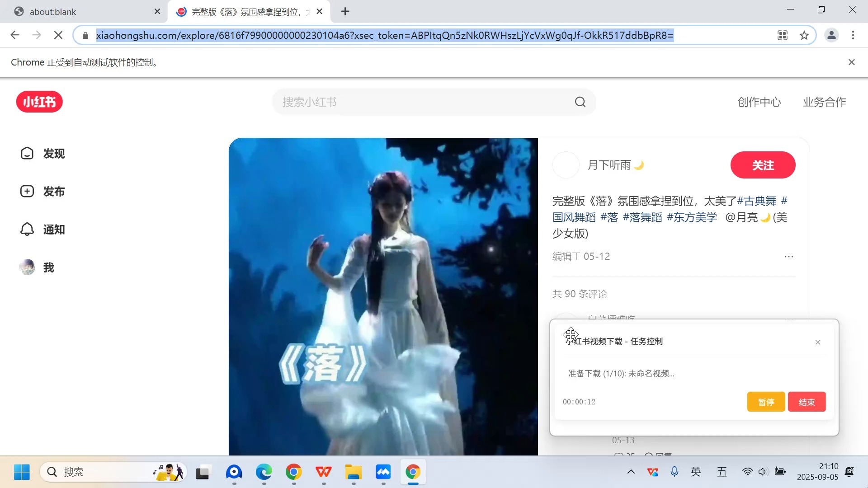Open File Explorer from taskbar

coord(353,472)
